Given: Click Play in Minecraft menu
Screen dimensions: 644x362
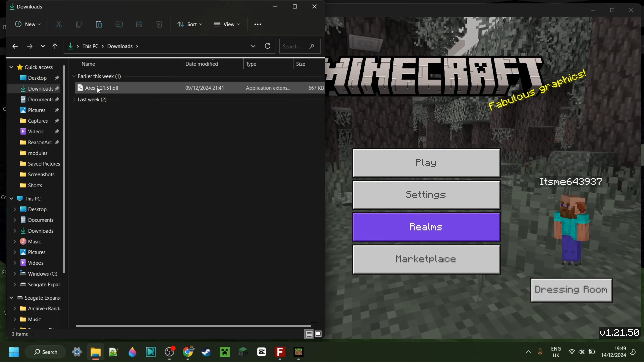Looking at the screenshot, I should (426, 163).
